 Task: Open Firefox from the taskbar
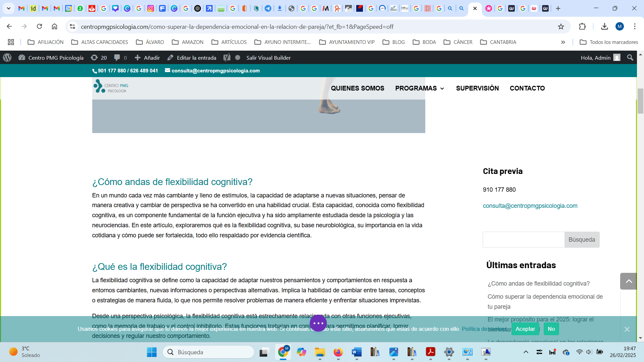tap(338, 352)
